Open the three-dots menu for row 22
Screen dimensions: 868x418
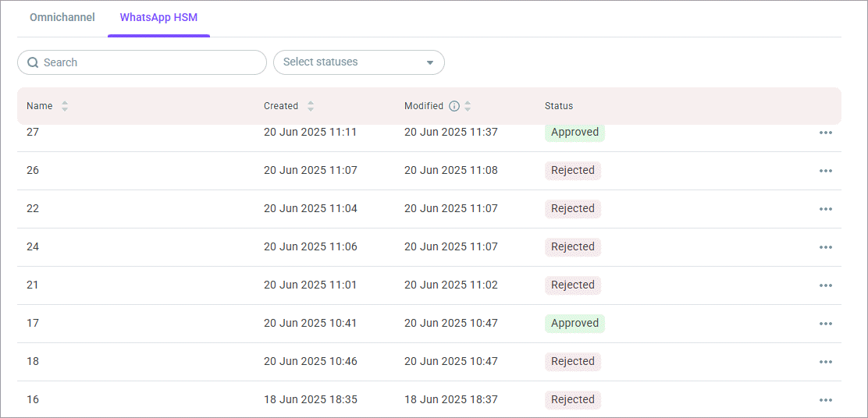point(826,209)
